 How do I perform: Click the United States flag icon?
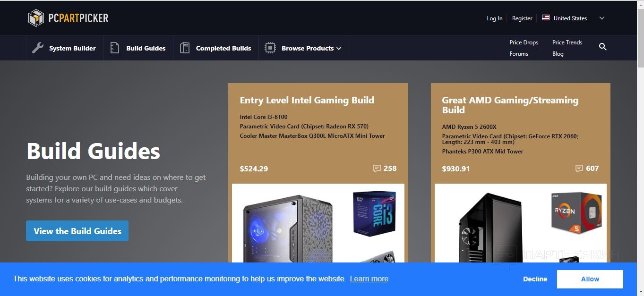546,18
